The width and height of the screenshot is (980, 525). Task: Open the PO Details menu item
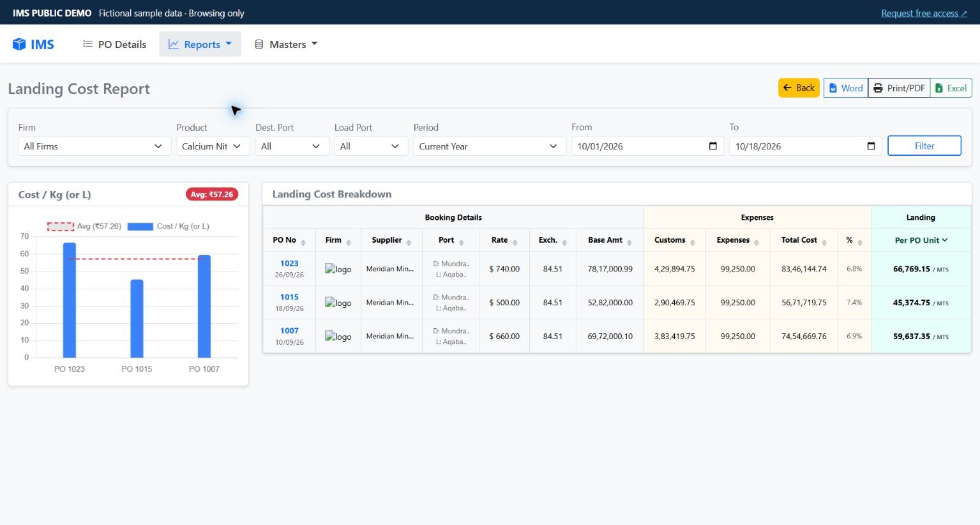[x=115, y=44]
